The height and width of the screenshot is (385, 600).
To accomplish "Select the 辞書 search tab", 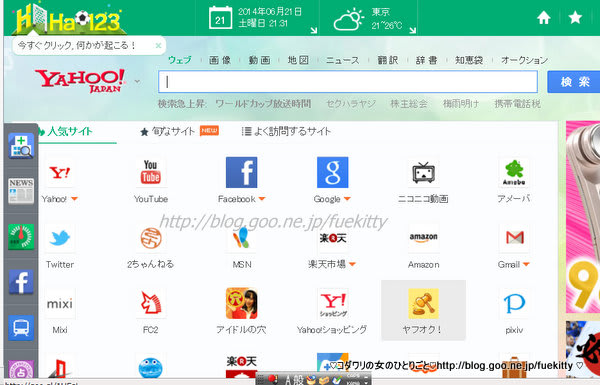I will pos(426,60).
